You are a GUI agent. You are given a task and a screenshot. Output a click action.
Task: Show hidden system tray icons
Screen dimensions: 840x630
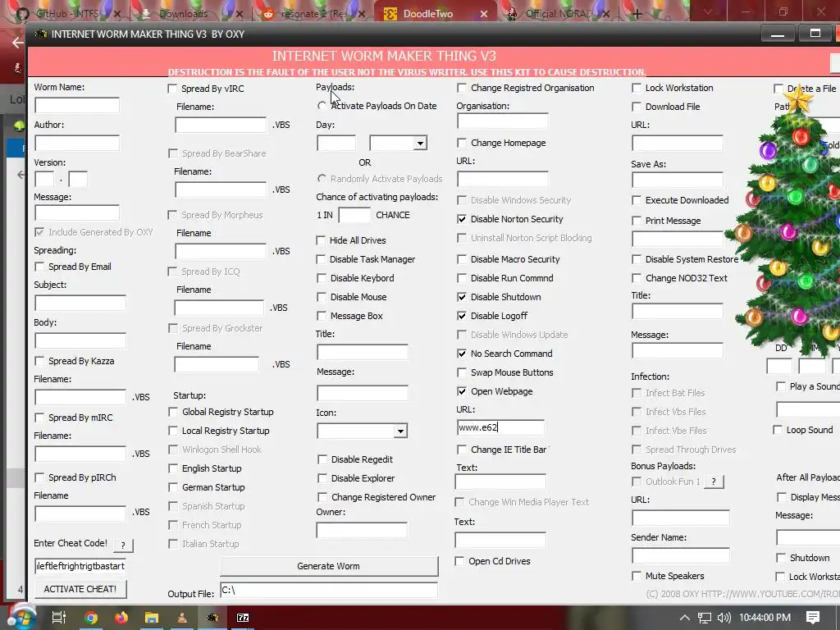685,618
